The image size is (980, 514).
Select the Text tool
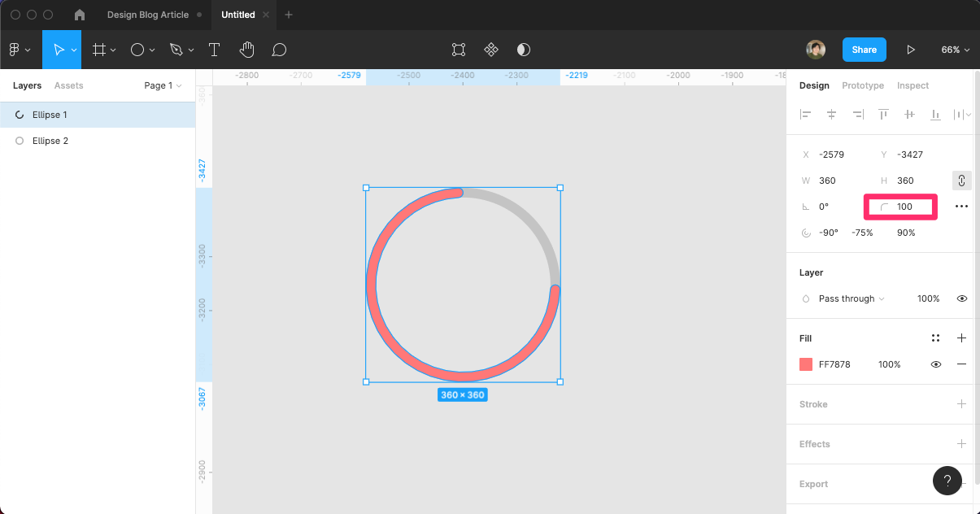[x=214, y=50]
